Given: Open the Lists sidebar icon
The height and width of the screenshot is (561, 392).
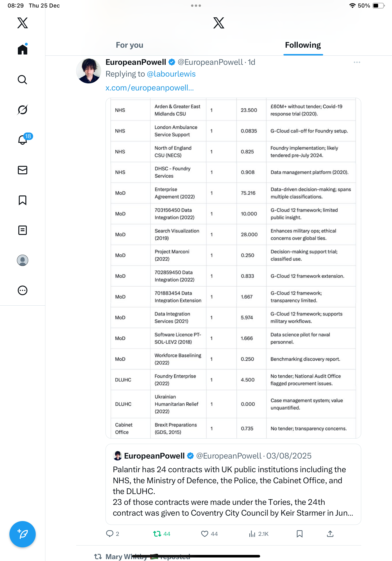Looking at the screenshot, I should [23, 230].
